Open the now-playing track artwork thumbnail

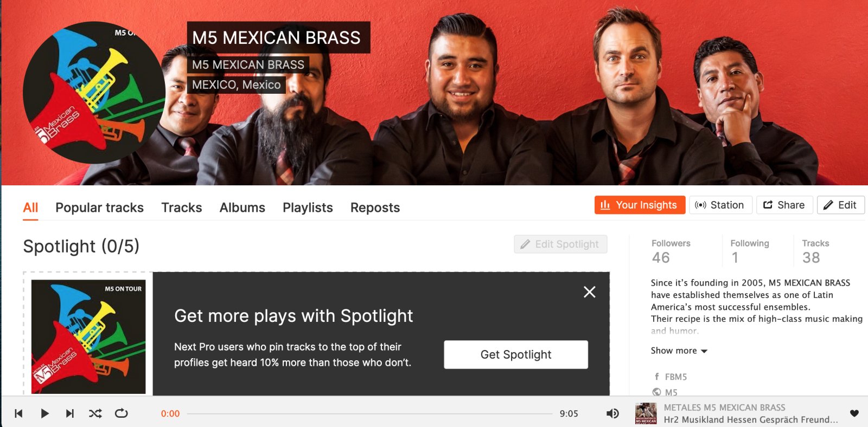pos(646,413)
